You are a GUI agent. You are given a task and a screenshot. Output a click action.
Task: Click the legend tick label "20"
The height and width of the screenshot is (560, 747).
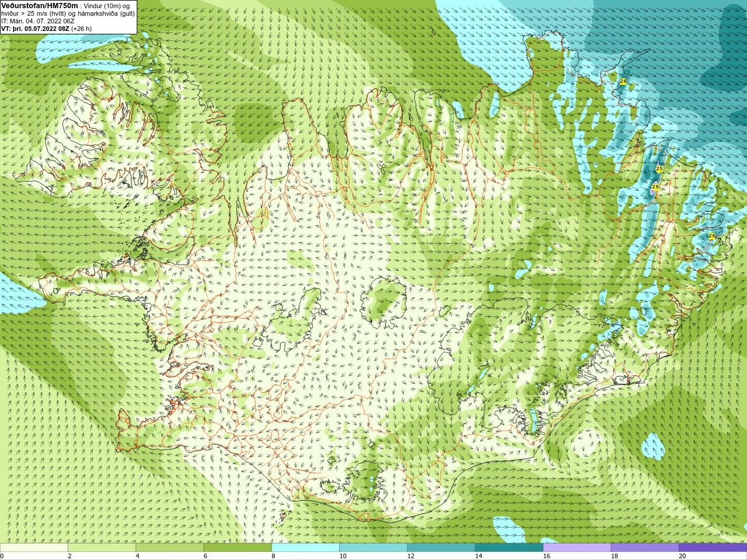(682, 556)
